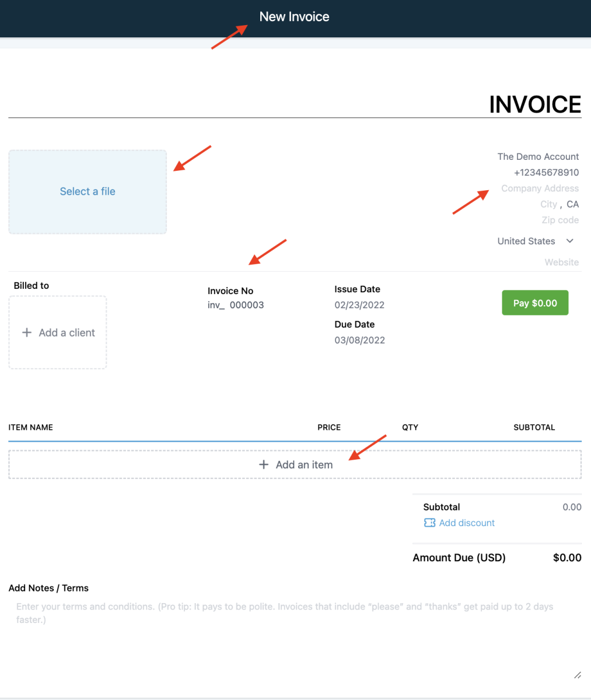This screenshot has height=700, width=591.
Task: Click the Add Notes / Terms textarea
Action: (295, 639)
